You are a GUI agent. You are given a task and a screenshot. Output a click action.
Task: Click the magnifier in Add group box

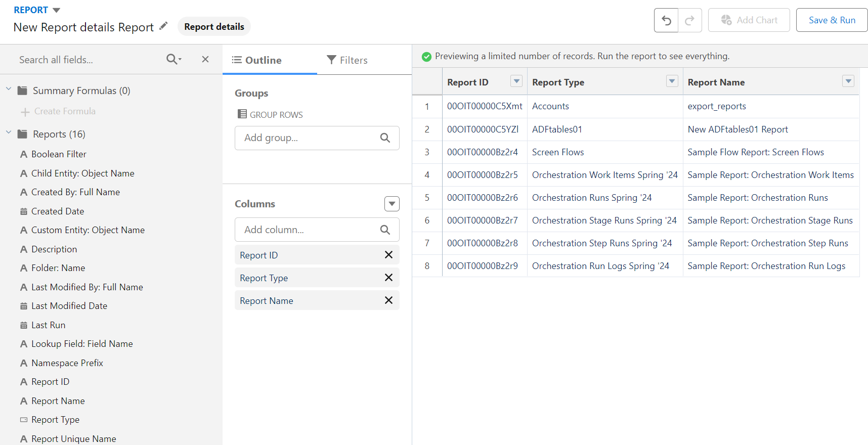click(x=385, y=138)
